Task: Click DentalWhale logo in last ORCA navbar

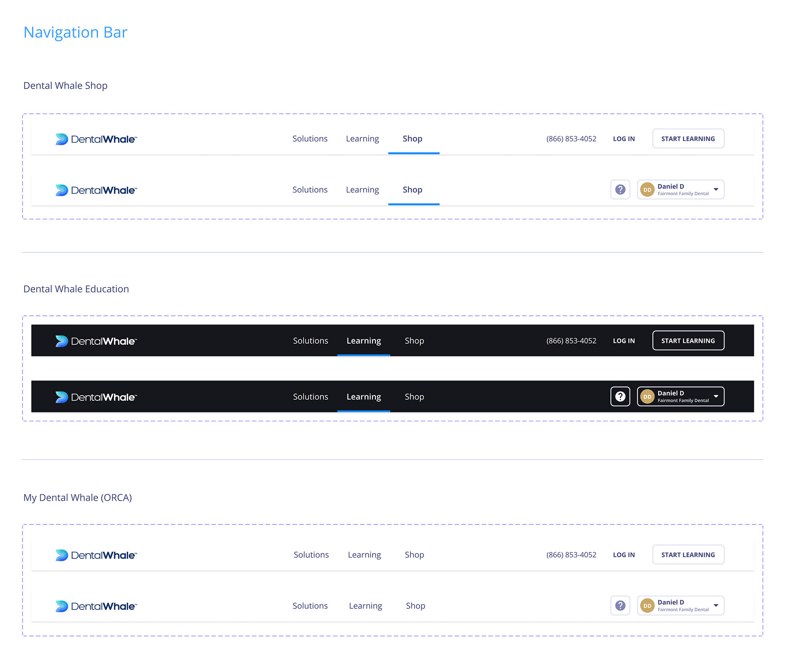Action: point(96,606)
